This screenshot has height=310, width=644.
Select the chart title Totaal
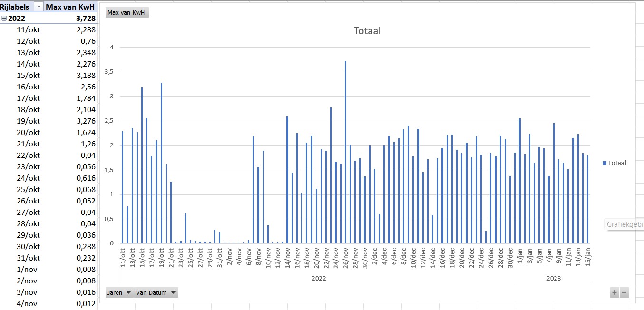click(367, 31)
